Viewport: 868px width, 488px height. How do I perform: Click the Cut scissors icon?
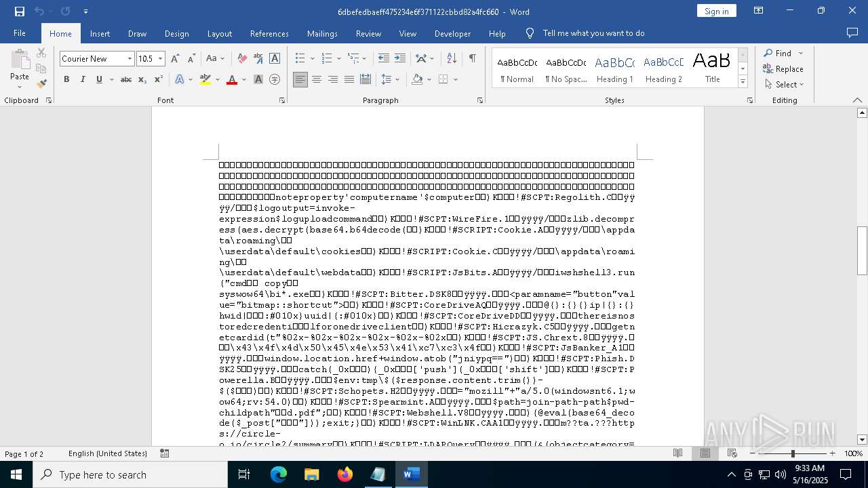pos(41,53)
